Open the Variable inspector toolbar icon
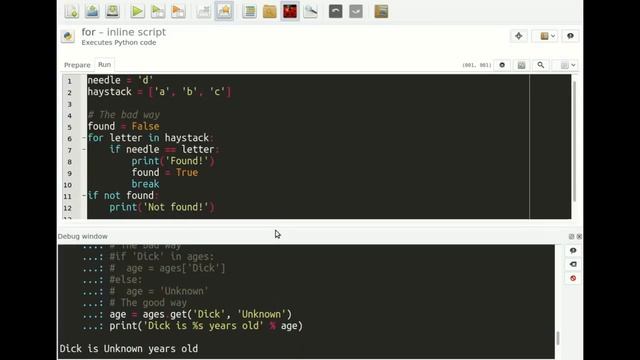Image resolution: width=640 pixels, height=360 pixels. coord(249,11)
